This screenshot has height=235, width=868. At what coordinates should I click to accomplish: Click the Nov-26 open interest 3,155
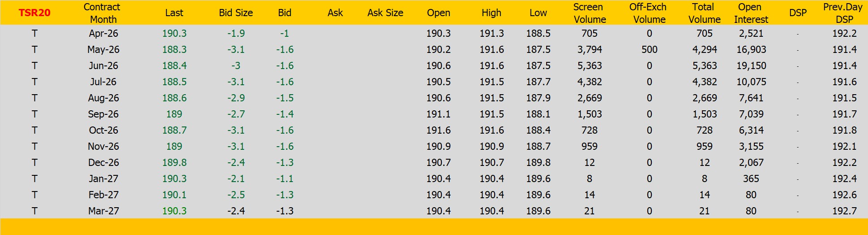coord(751,147)
